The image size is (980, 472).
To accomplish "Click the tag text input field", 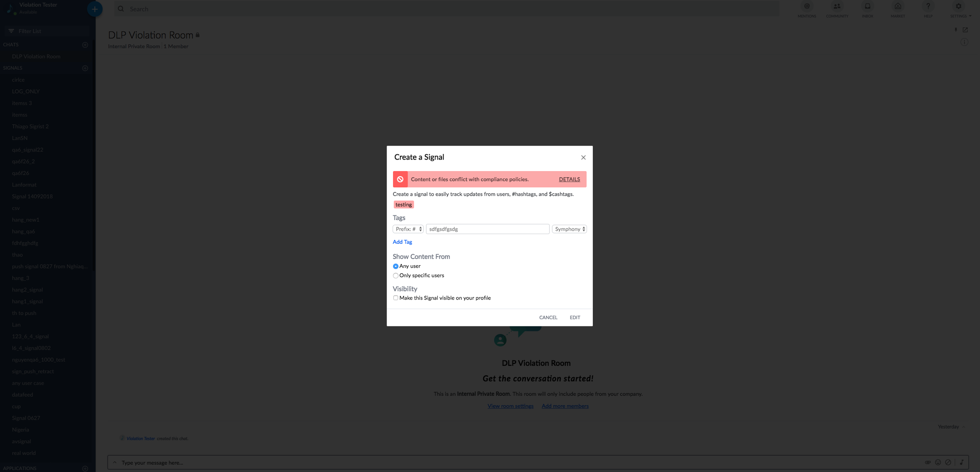I will click(x=487, y=229).
